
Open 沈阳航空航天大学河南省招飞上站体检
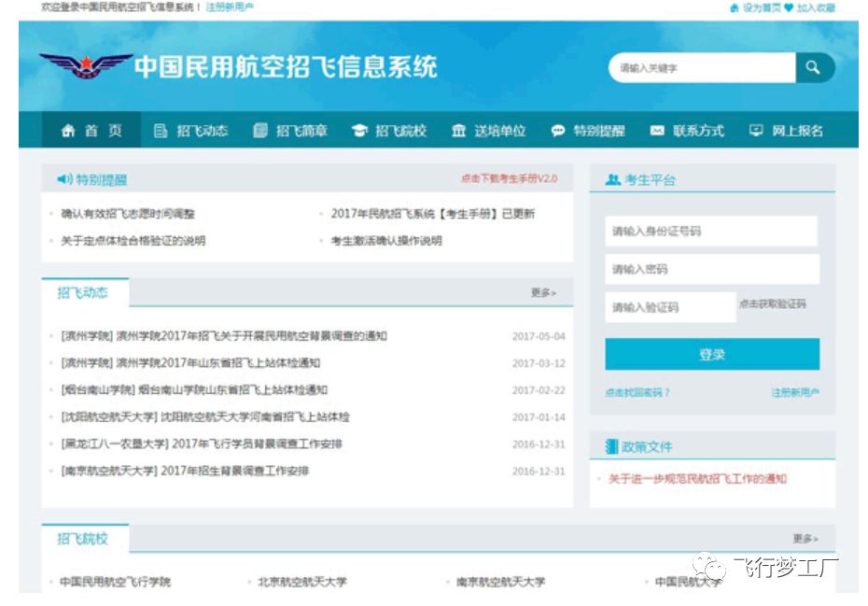(x=205, y=416)
